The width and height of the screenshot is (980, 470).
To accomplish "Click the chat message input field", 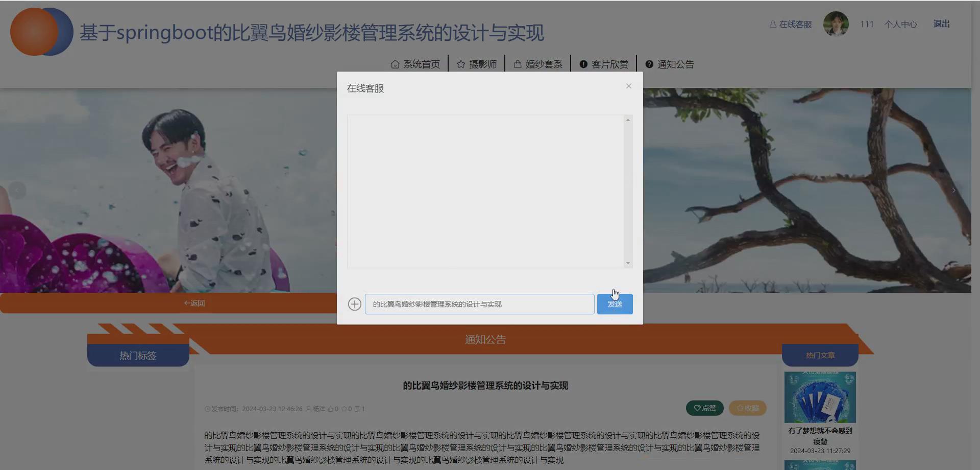I will [479, 304].
